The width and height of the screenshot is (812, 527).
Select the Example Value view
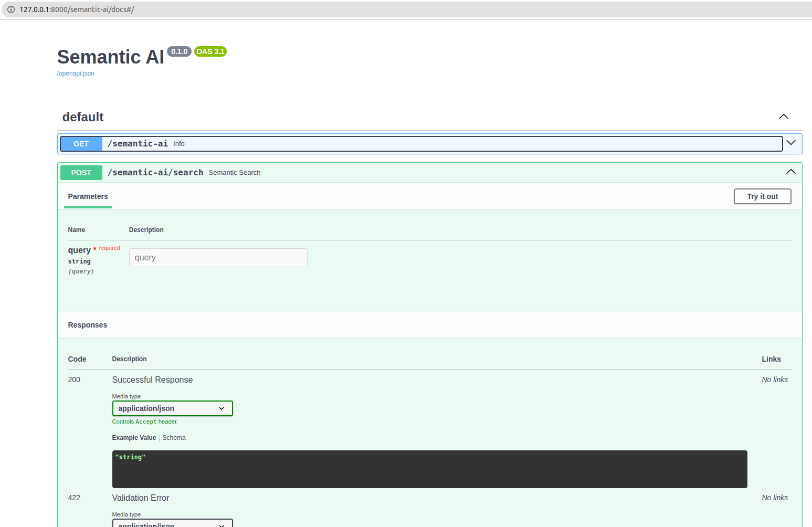(x=134, y=437)
